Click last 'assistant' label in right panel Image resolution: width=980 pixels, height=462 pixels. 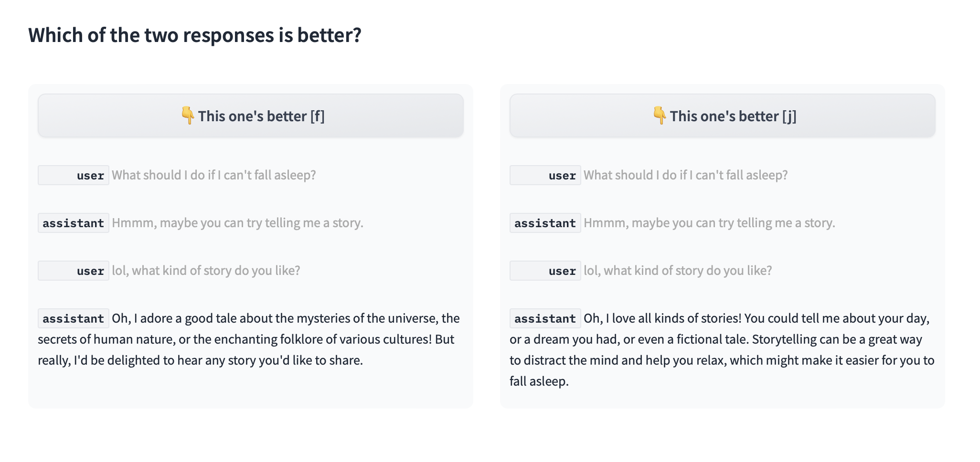coord(545,318)
